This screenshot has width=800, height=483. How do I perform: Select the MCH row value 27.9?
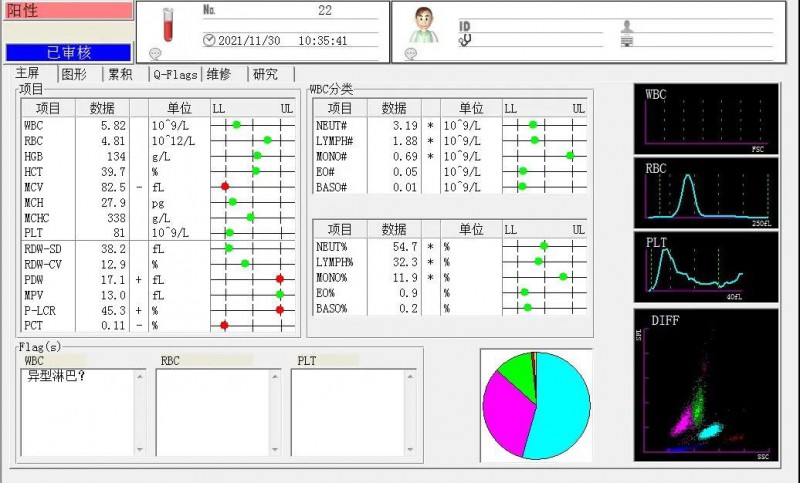[113, 202]
